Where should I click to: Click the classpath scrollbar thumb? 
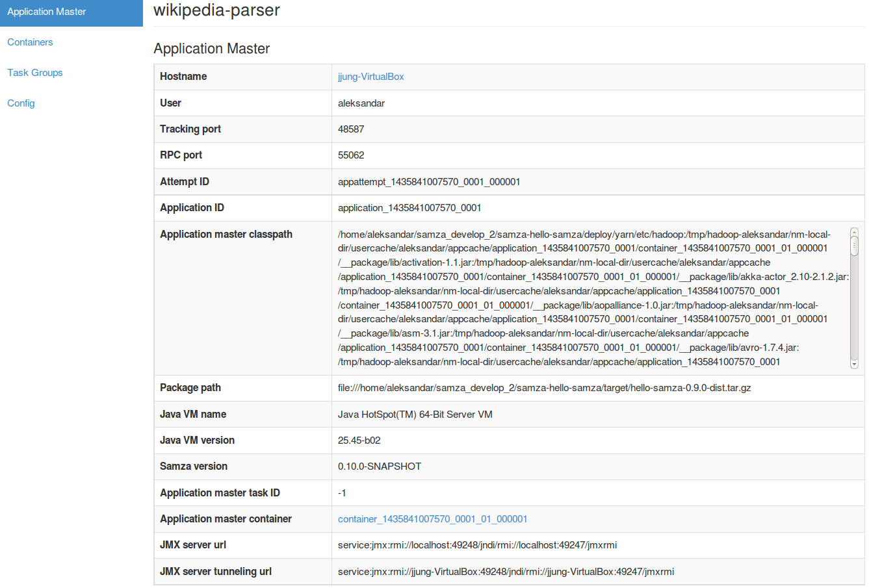(x=854, y=246)
